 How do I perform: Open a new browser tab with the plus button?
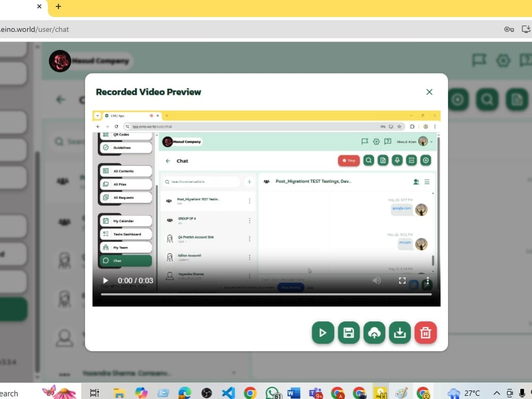(x=59, y=6)
